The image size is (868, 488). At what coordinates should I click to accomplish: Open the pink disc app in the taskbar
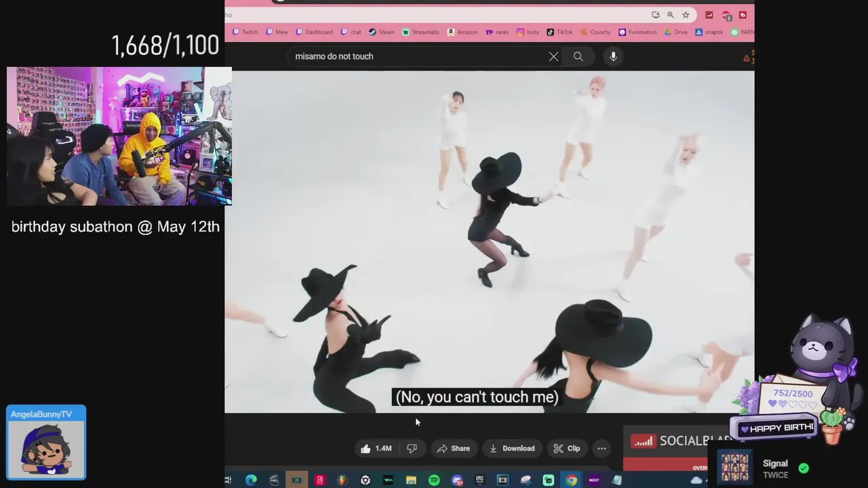point(526,480)
